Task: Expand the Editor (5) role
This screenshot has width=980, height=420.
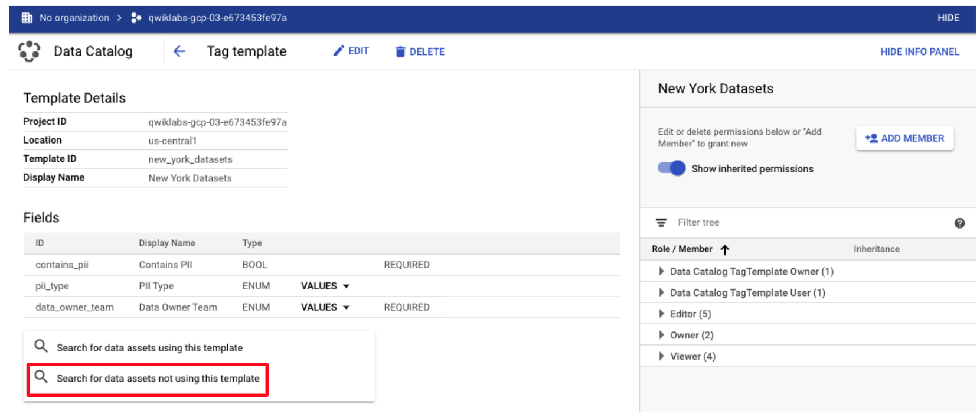Action: coord(661,314)
